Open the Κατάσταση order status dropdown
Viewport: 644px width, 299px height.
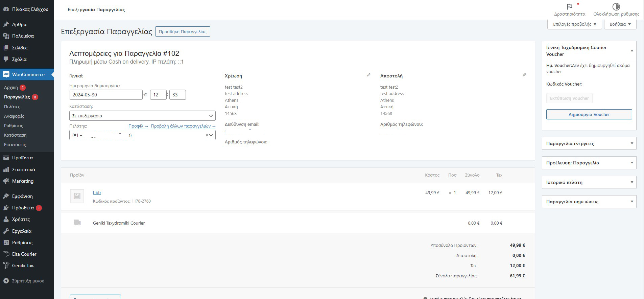(x=142, y=116)
